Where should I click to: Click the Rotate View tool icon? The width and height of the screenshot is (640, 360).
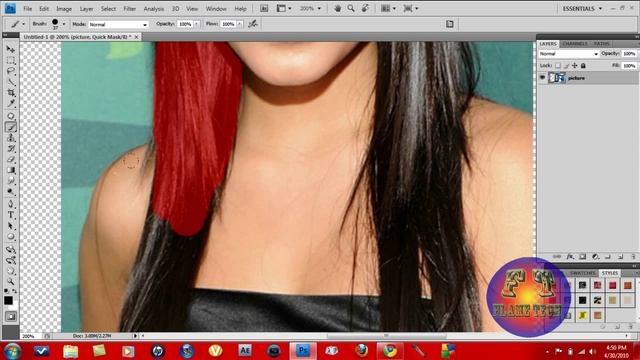[x=365, y=8]
